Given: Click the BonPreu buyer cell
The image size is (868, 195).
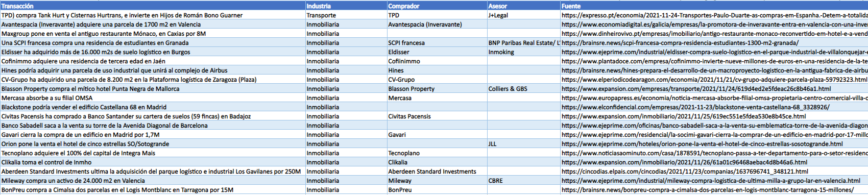Looking at the screenshot, I should 437,190.
